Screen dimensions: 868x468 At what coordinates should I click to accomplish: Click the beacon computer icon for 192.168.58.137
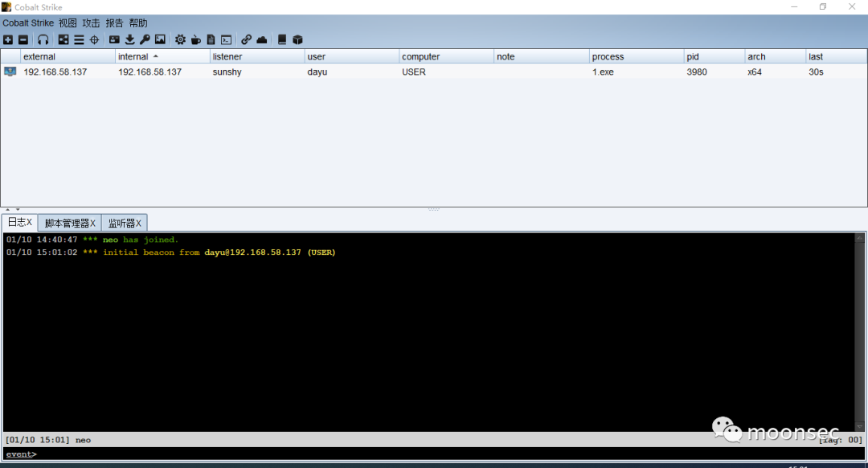click(x=10, y=72)
